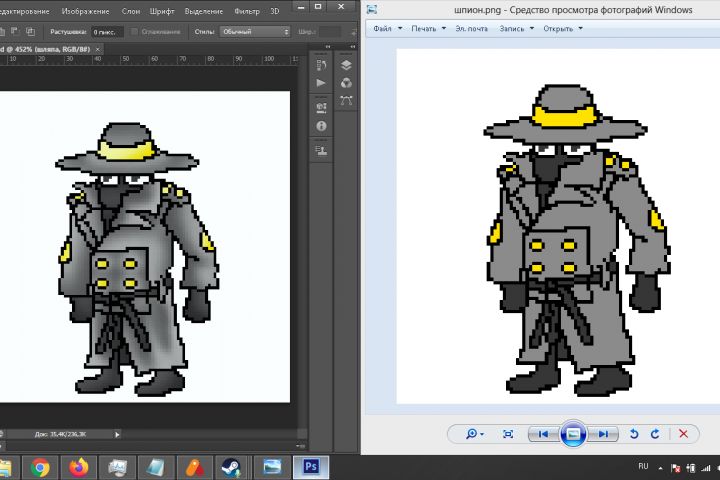Delete the photo with red X
The height and width of the screenshot is (480, 720).
(x=684, y=434)
